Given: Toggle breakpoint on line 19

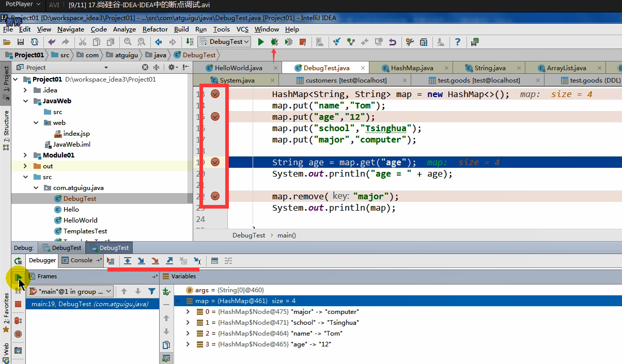Looking at the screenshot, I should point(215,162).
